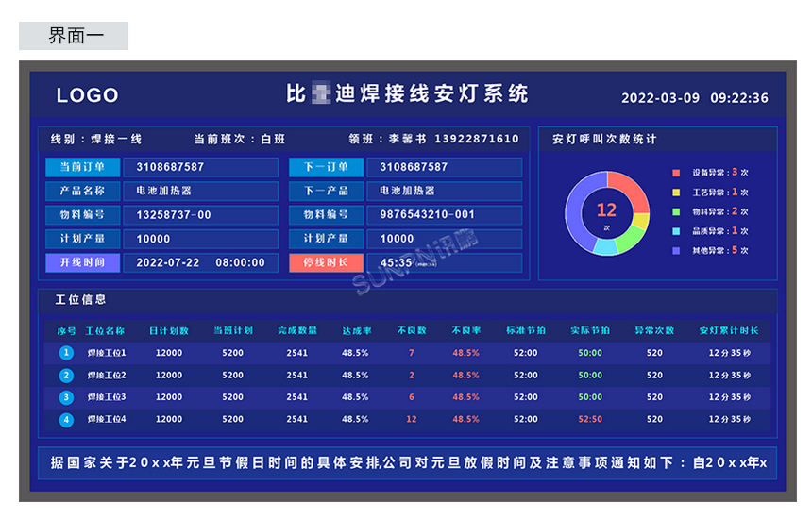Click the 下一产品 label button
The image size is (812, 519).
tap(327, 191)
